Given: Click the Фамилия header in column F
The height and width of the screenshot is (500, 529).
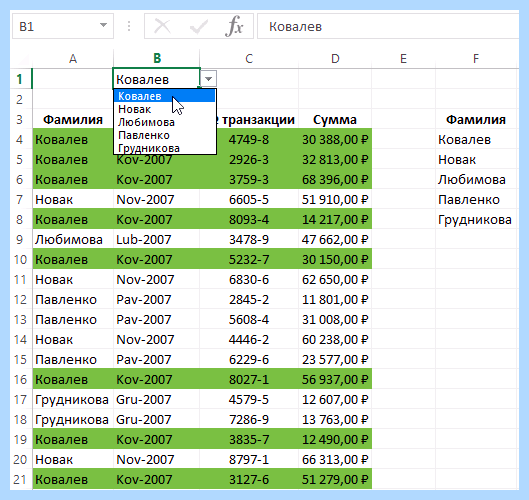Looking at the screenshot, I should (476, 119).
